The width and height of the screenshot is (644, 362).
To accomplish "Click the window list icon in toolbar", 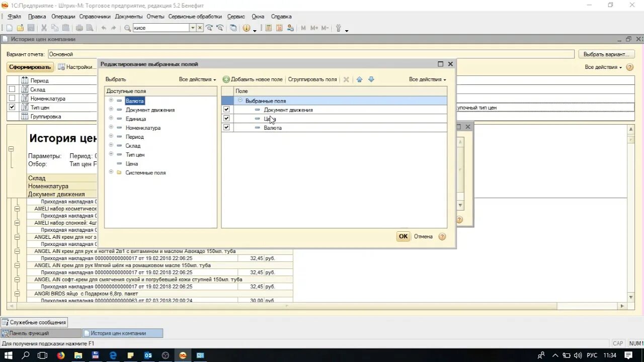I will click(x=233, y=28).
